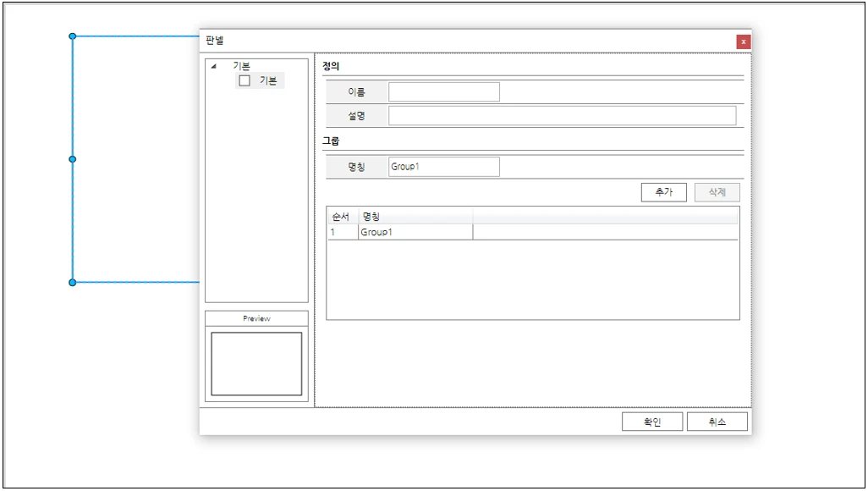Click the top-left blue handle of selection
Viewport: 868px width, 491px height.
coord(73,36)
